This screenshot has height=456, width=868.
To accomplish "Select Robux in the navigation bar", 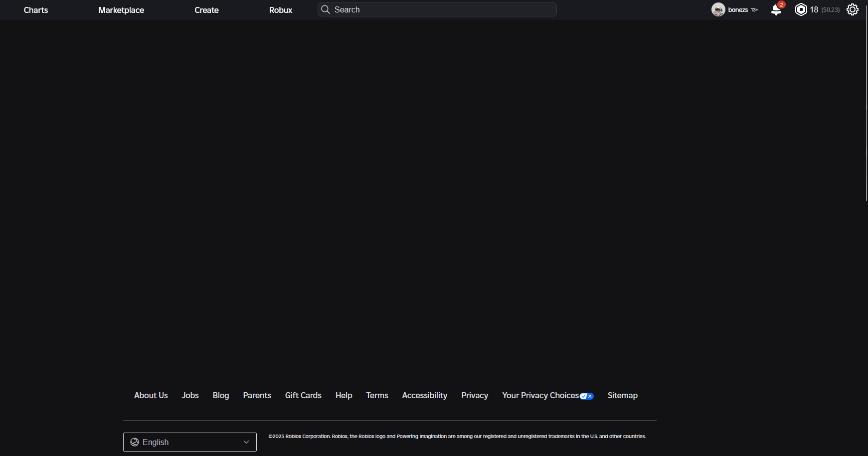I will 281,10.
